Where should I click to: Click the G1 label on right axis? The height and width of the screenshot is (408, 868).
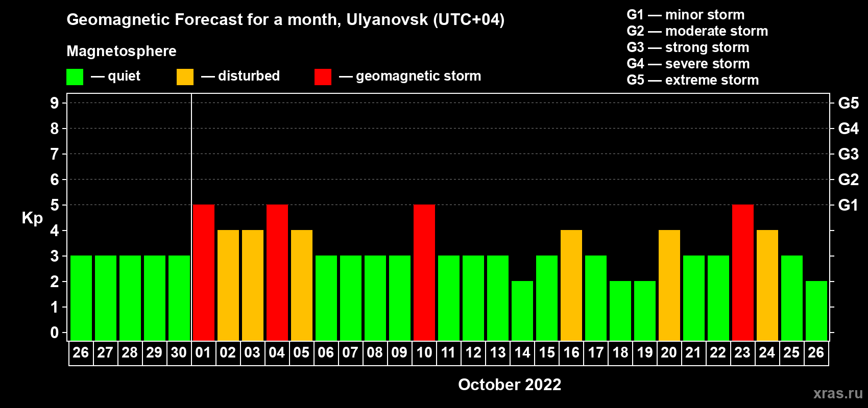click(848, 205)
